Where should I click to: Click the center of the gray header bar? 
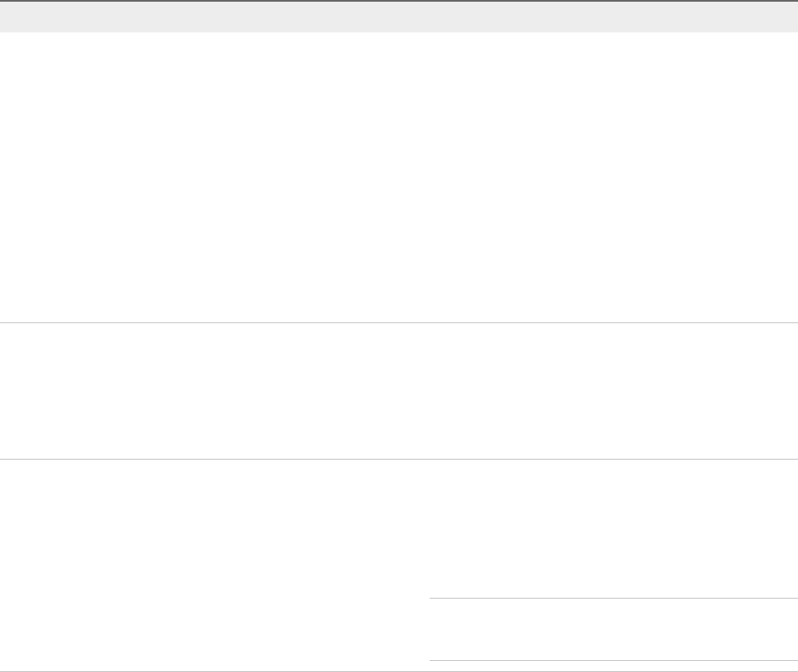(x=399, y=17)
